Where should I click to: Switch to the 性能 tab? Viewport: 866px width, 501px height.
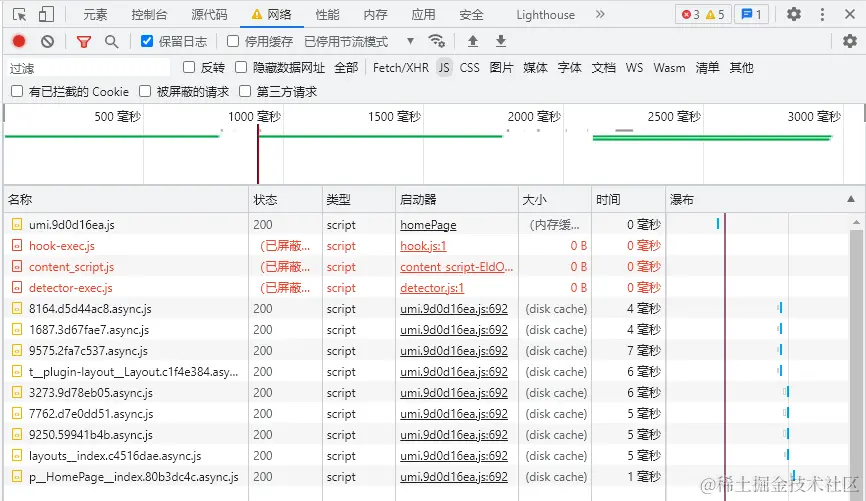pyautogui.click(x=328, y=14)
